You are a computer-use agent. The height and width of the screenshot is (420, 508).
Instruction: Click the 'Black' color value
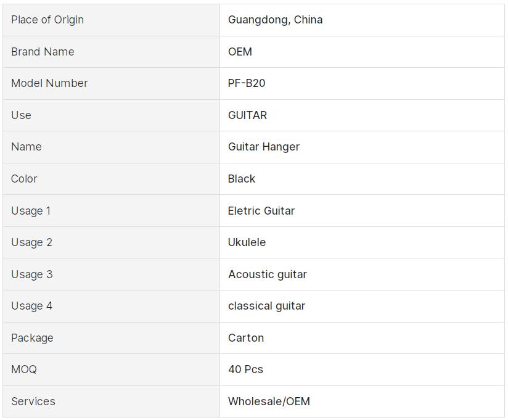point(242,179)
